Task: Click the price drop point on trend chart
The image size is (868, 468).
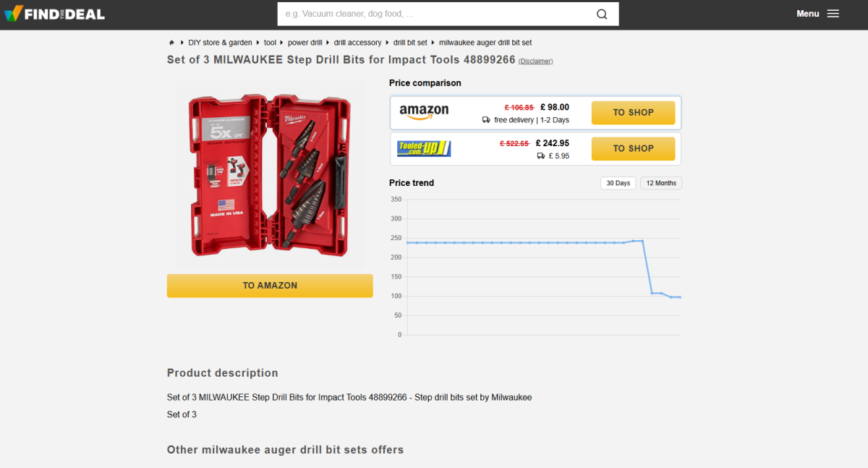Action: (652, 293)
